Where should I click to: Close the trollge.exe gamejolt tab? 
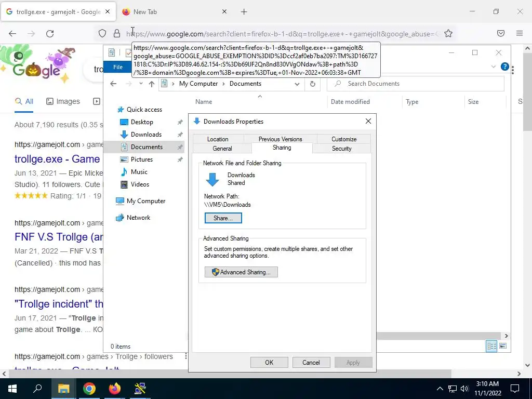tap(108, 11)
